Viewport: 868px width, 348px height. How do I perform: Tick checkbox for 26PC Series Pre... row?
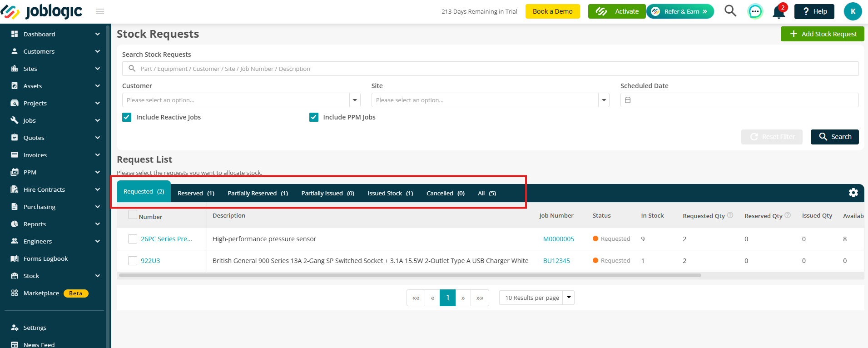click(x=133, y=239)
